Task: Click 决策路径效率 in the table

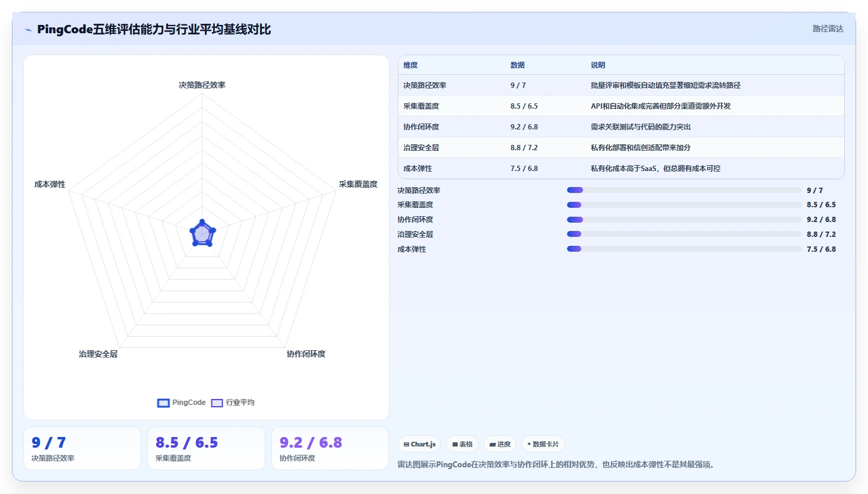Action: pyautogui.click(x=425, y=85)
